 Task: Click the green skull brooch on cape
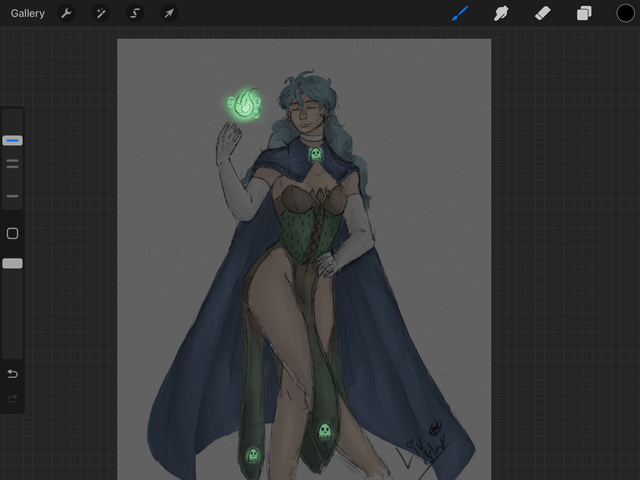coord(316,154)
